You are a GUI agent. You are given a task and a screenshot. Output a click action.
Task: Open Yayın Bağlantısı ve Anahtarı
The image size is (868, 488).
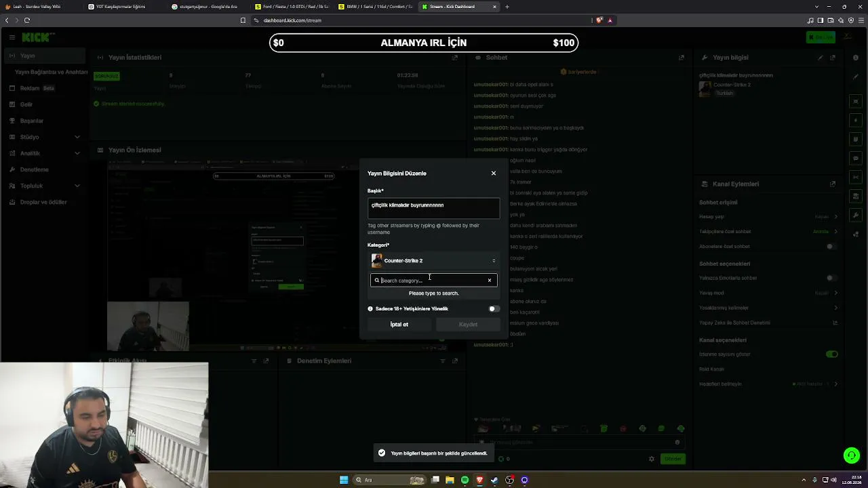[51, 72]
